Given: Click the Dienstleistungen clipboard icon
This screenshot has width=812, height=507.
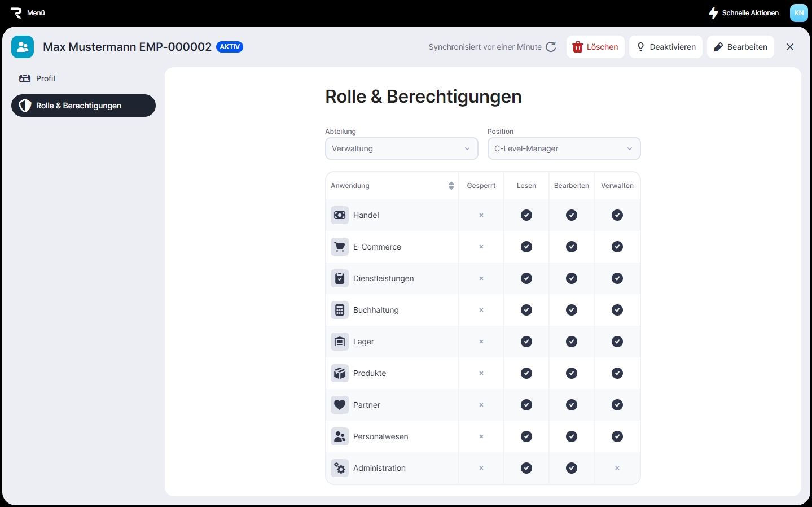Looking at the screenshot, I should (340, 278).
